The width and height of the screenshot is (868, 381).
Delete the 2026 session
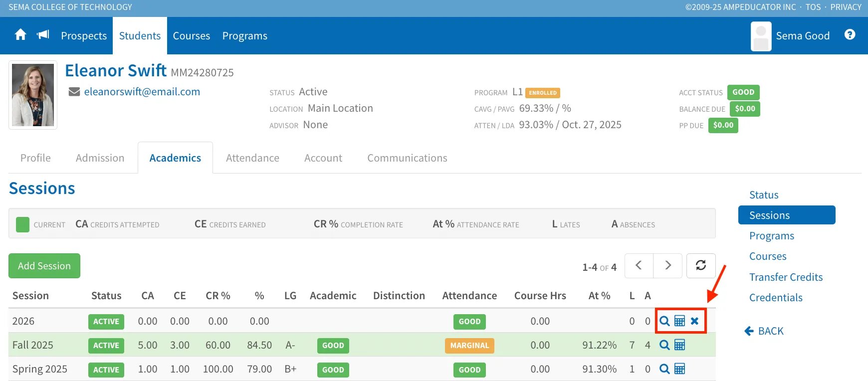pos(694,321)
